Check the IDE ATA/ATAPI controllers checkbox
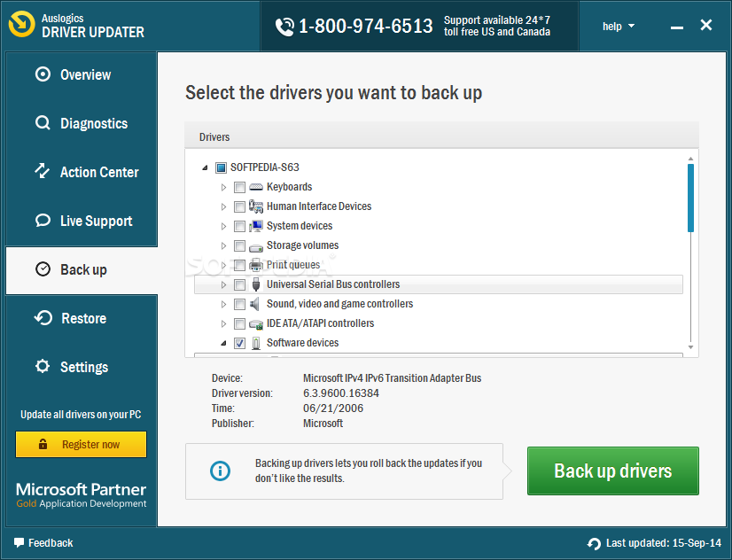 (239, 323)
